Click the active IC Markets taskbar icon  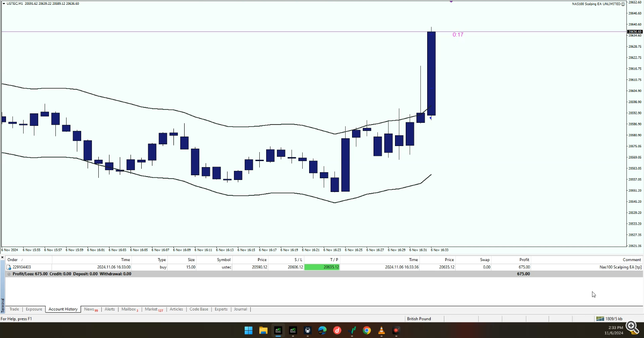tap(278, 330)
